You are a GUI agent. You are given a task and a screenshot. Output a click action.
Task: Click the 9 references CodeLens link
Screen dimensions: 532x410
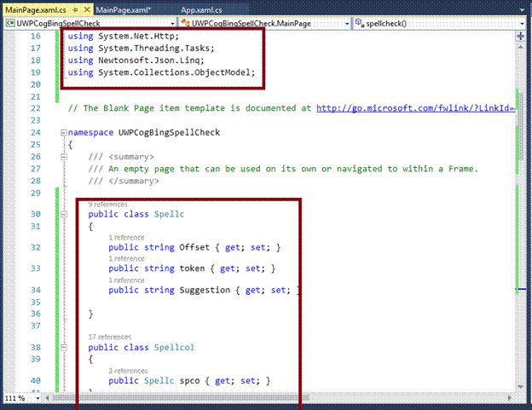tap(107, 205)
